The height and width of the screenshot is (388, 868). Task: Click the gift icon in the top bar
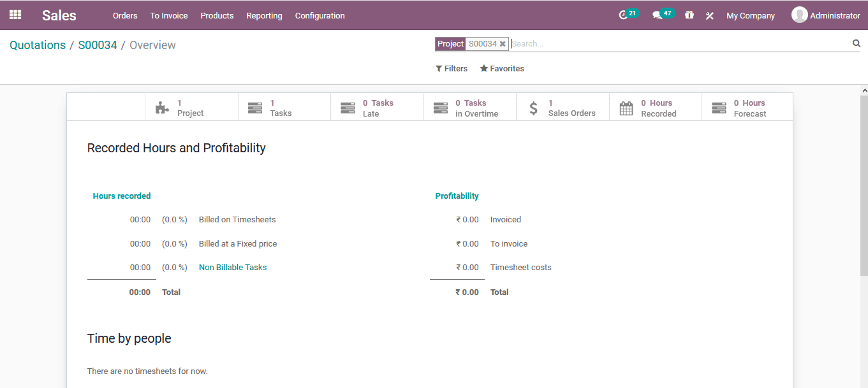(689, 15)
